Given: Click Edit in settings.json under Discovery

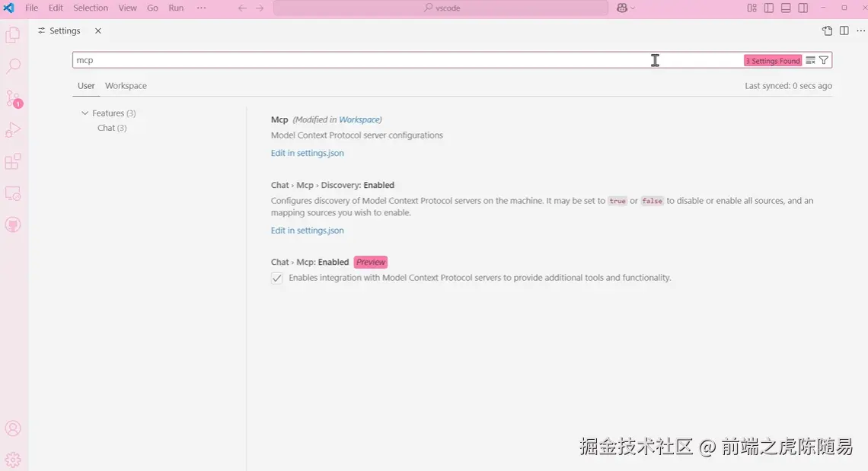Looking at the screenshot, I should tap(308, 231).
